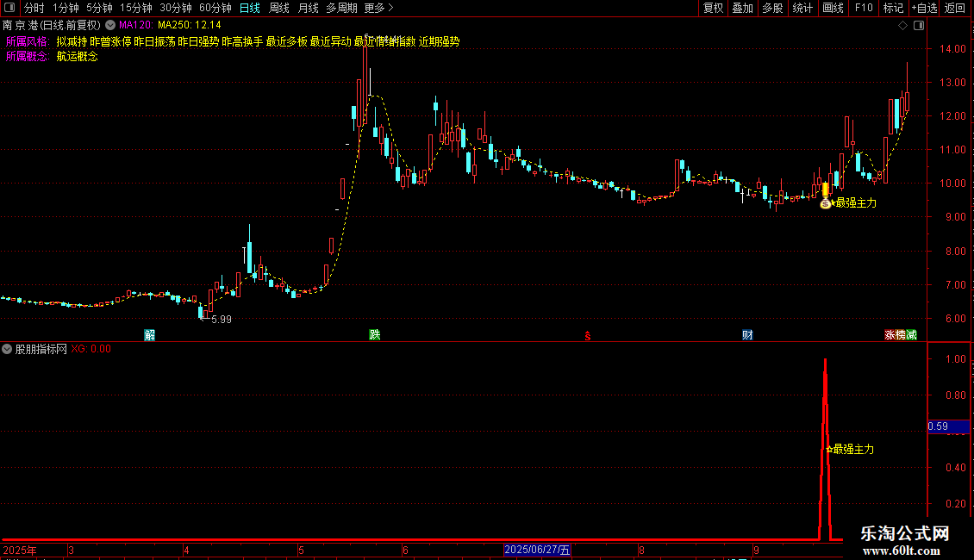Click the money bag signal icon on chart
This screenshot has height=560, width=974.
(826, 203)
